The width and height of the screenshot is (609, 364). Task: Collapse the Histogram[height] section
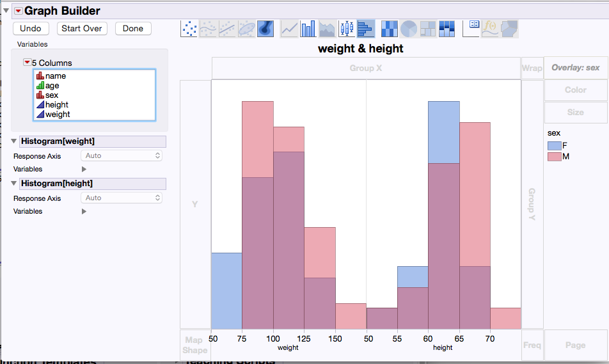pos(14,183)
